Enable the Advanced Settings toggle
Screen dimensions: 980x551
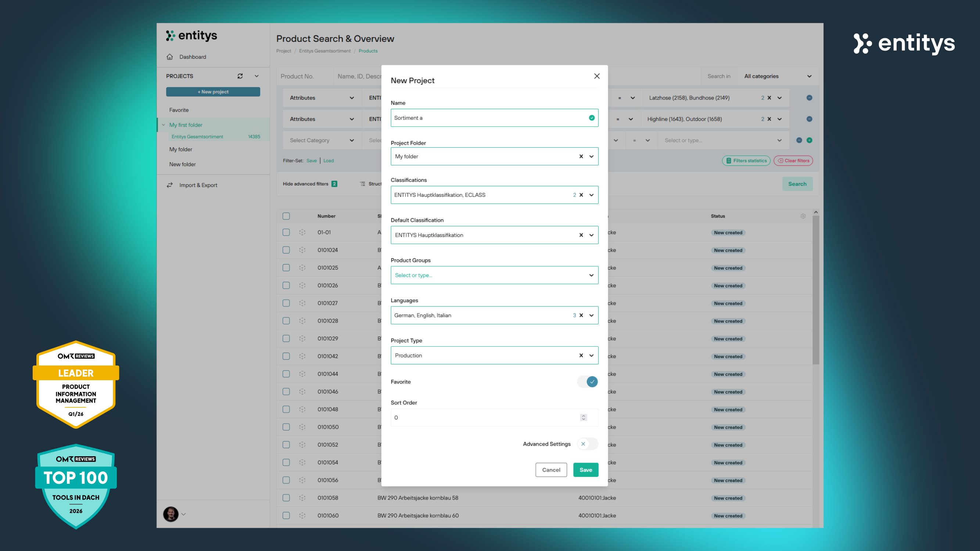point(588,444)
